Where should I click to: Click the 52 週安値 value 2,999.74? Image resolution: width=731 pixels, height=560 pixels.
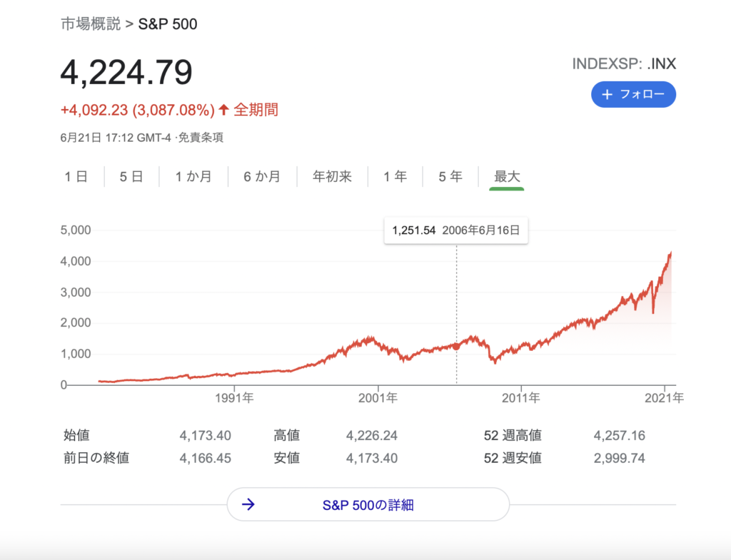click(x=619, y=459)
